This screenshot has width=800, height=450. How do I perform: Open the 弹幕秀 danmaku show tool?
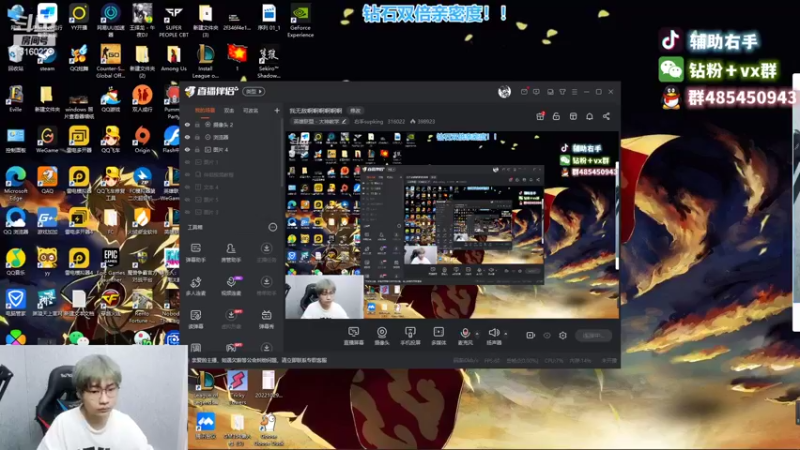pos(266,319)
